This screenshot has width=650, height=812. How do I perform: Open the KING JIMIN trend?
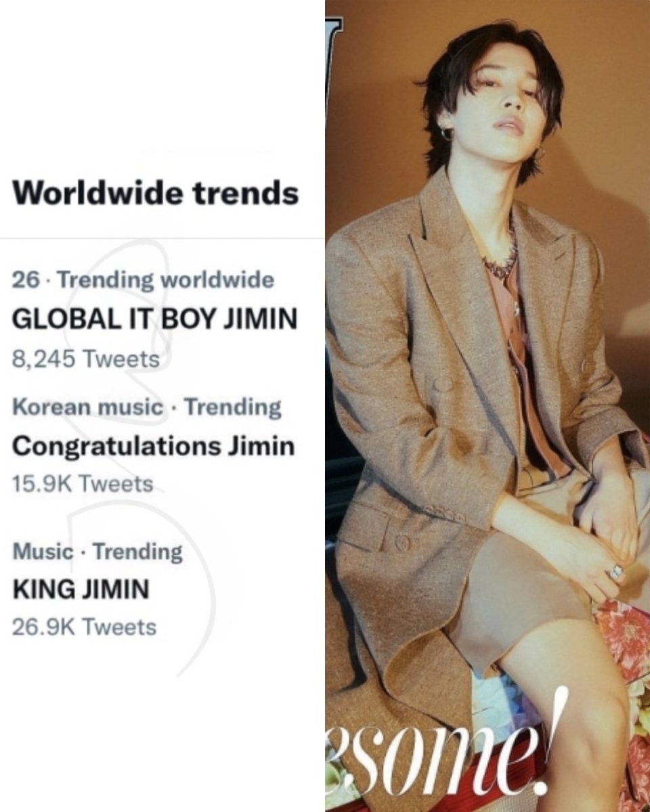tap(81, 589)
